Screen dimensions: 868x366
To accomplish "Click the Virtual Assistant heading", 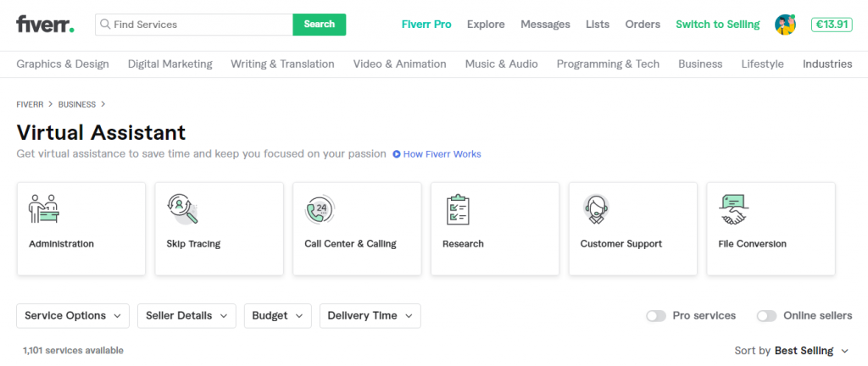I will pos(102,133).
